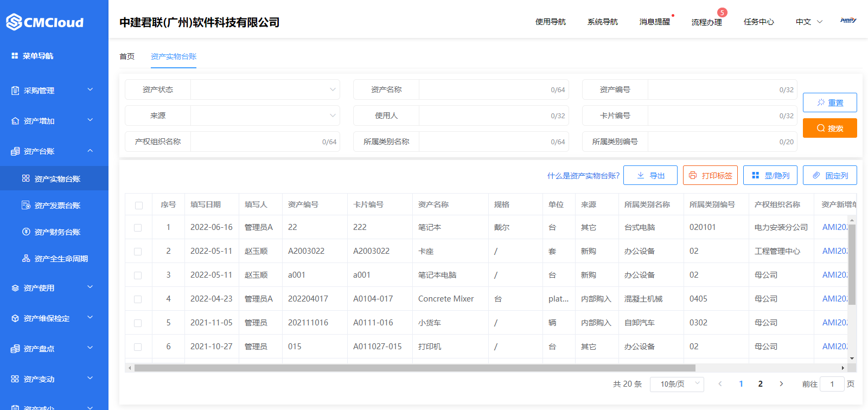
Task: Focus the 使用人 input field
Action: [x=494, y=116]
